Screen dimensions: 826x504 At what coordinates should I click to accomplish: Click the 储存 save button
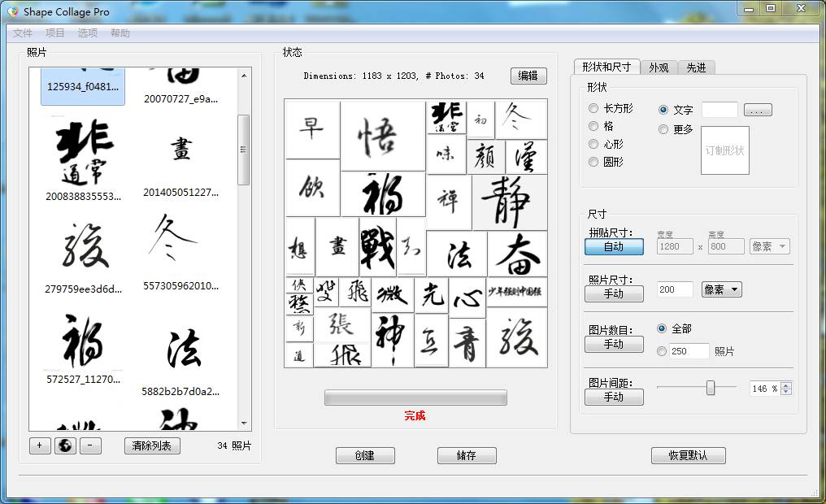click(x=467, y=455)
